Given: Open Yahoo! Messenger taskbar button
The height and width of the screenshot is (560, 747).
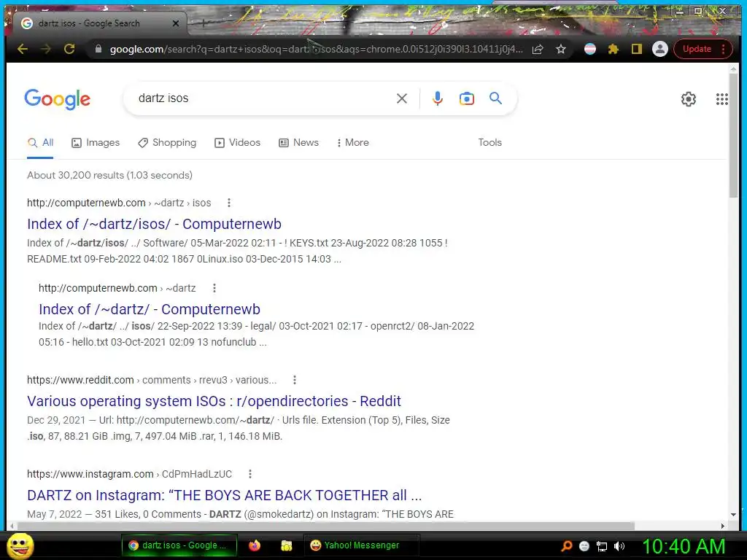Looking at the screenshot, I should pyautogui.click(x=362, y=545).
